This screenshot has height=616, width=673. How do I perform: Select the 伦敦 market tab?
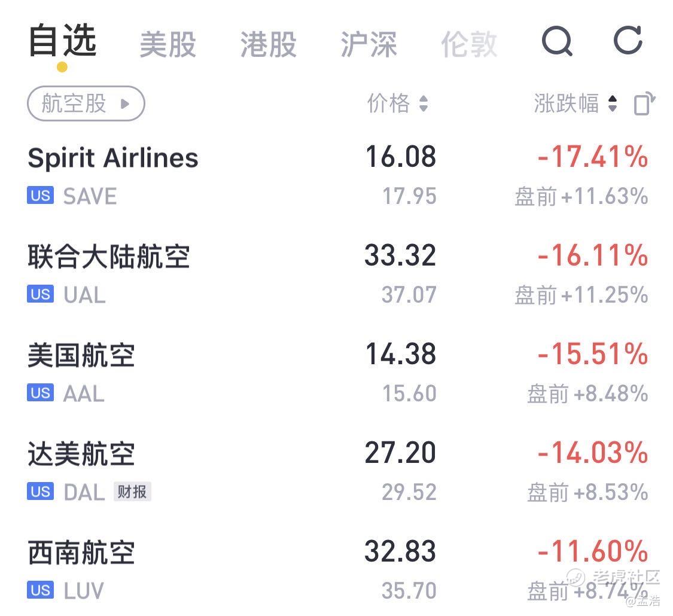[x=469, y=44]
